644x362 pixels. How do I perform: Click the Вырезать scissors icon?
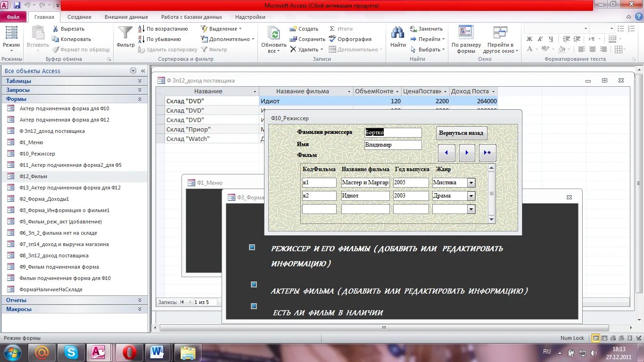coord(56,29)
